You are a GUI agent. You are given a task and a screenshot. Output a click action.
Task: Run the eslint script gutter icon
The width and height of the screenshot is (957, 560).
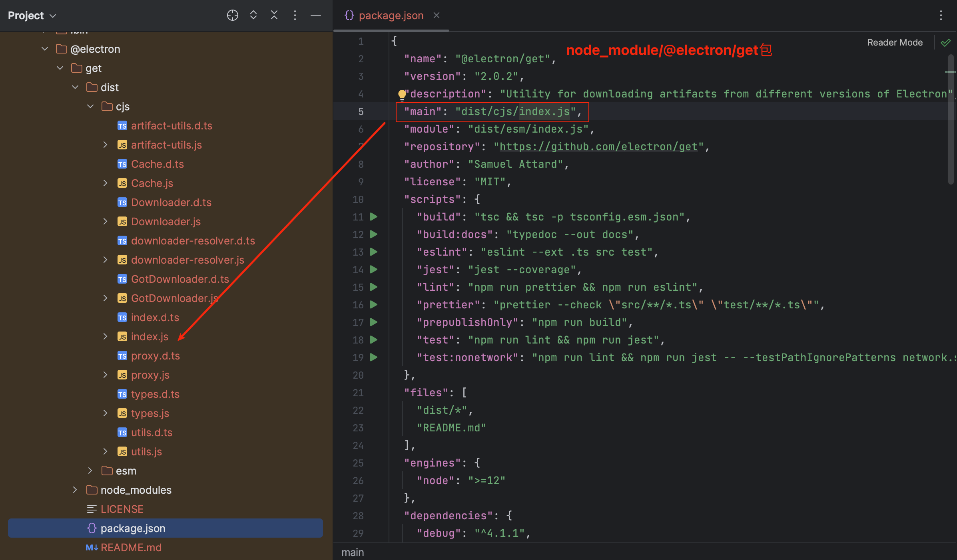click(x=374, y=252)
